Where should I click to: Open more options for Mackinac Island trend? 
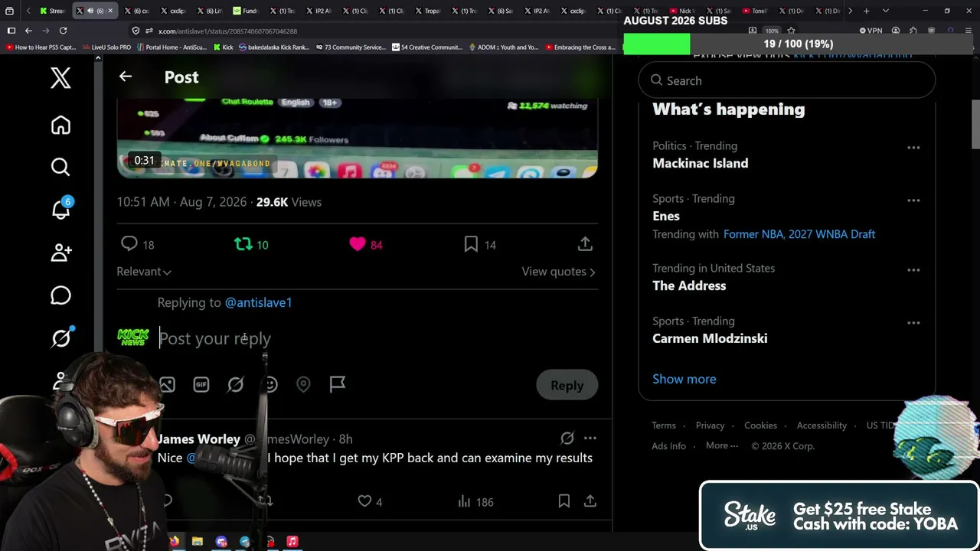[913, 147]
